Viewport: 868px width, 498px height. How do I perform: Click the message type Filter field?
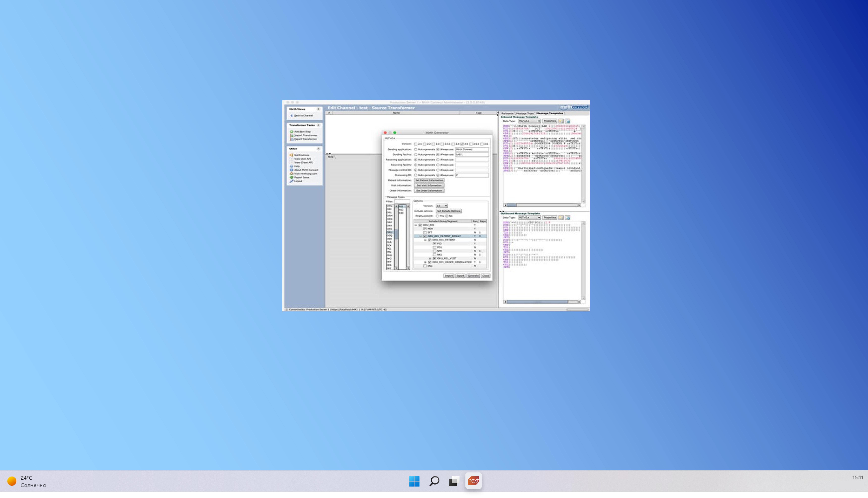point(402,201)
